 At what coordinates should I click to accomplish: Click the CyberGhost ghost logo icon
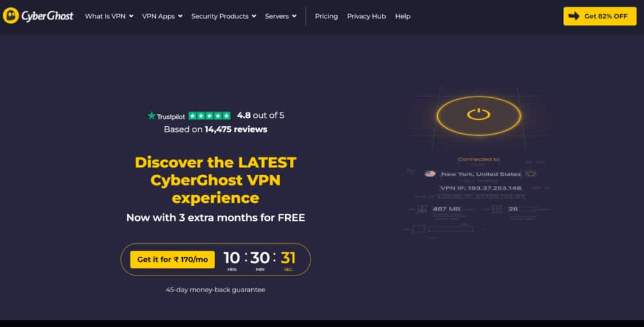click(x=11, y=15)
